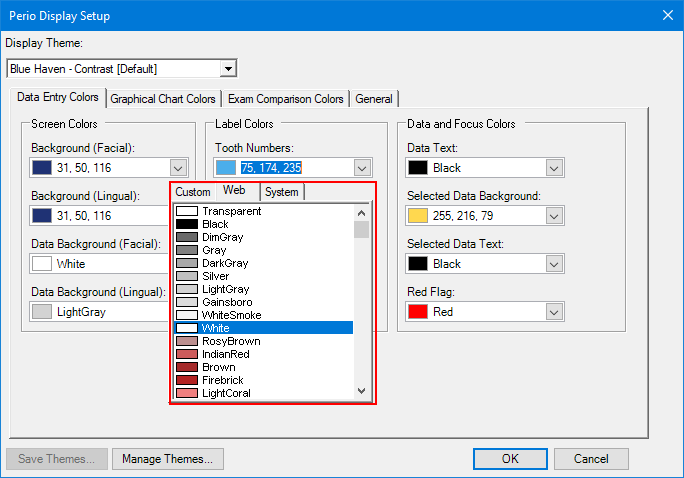This screenshot has width=684, height=478.
Task: Choose the DimGray color option
Action: [x=224, y=237]
